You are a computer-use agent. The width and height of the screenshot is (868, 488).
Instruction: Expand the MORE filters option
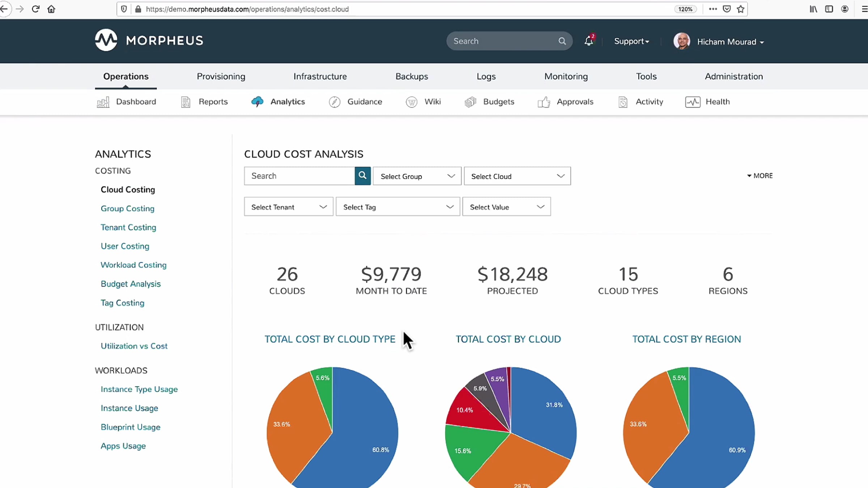[760, 176]
